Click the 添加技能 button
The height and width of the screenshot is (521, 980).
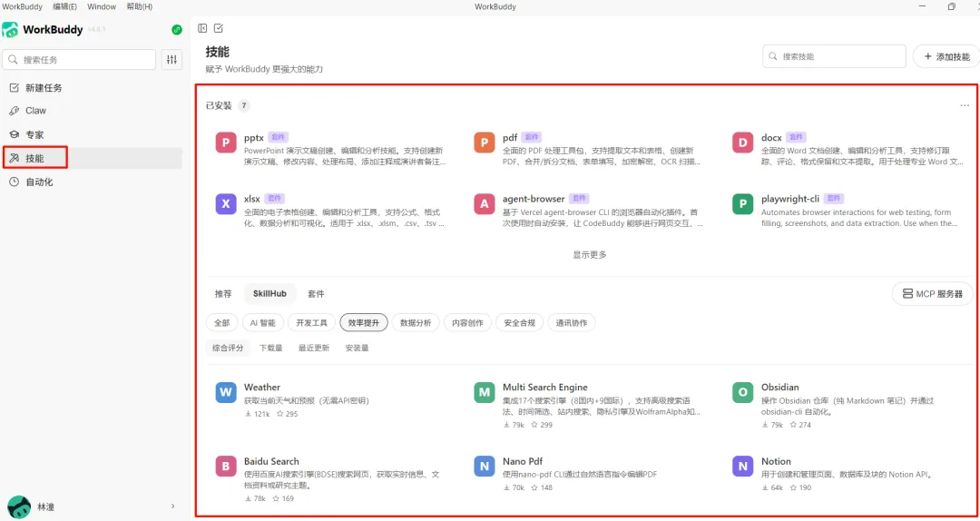click(x=946, y=56)
